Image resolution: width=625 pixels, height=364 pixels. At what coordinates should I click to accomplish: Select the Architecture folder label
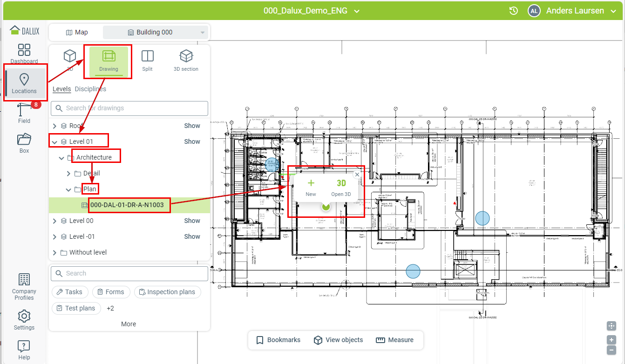[x=94, y=157]
